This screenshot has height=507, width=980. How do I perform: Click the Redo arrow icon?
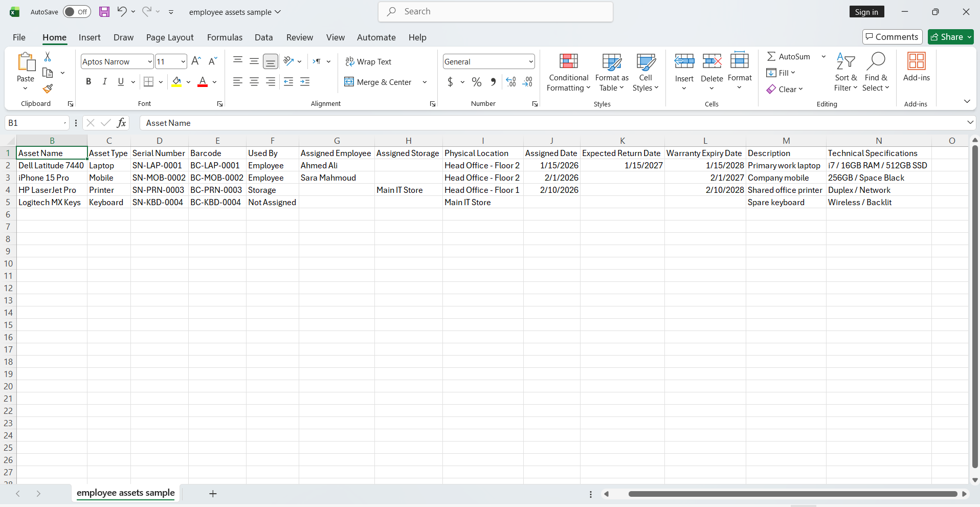[x=147, y=11]
